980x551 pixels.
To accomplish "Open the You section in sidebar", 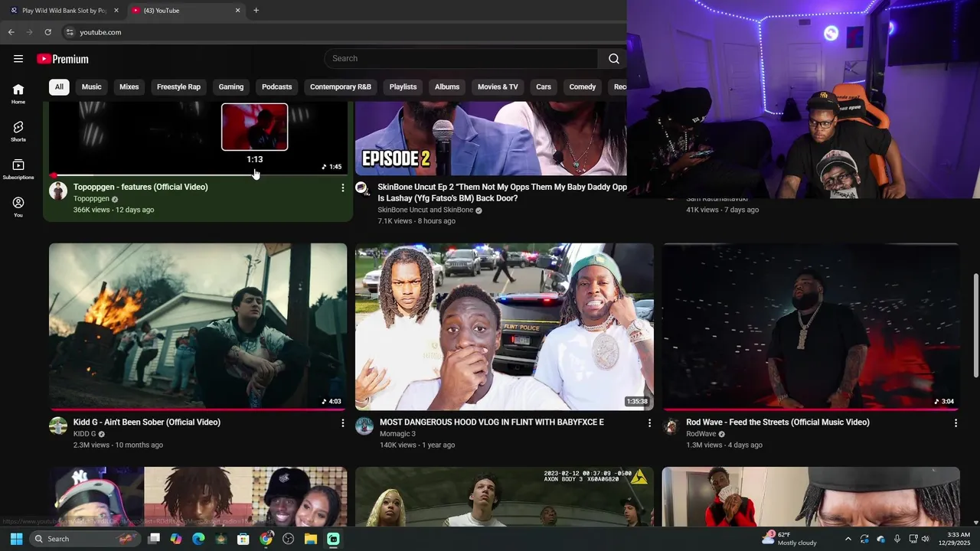I will point(18,207).
